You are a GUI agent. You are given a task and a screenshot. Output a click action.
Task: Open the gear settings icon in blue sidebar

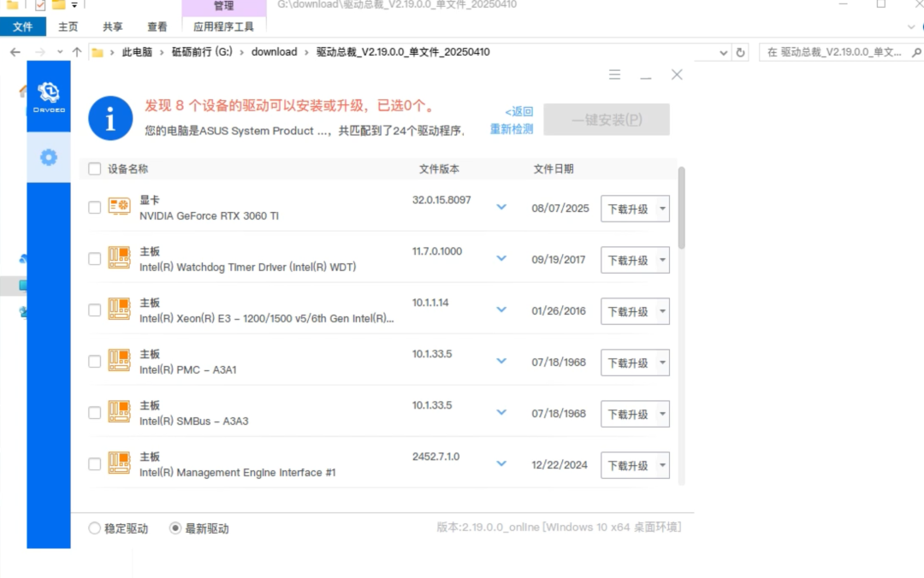(48, 157)
